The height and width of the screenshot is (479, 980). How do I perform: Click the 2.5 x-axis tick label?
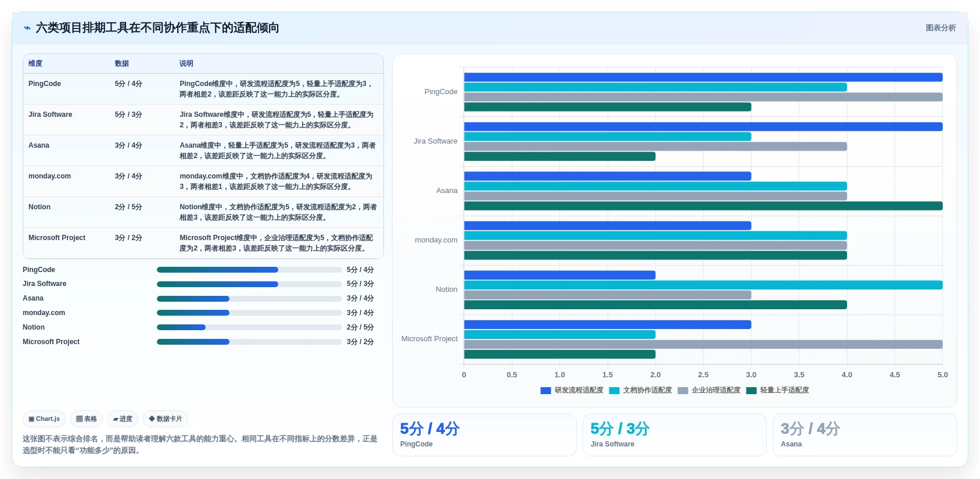point(703,375)
